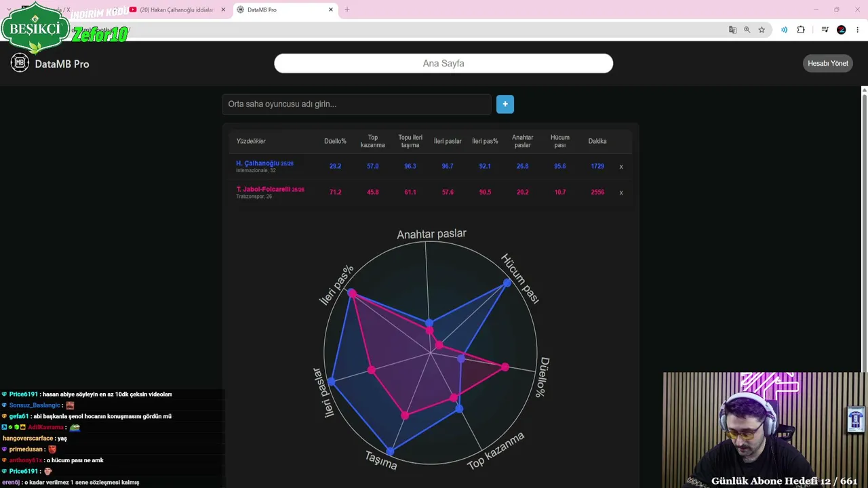
Task: Click Çalhanoğlu's 96.3 ball carrying value
Action: [410, 166]
